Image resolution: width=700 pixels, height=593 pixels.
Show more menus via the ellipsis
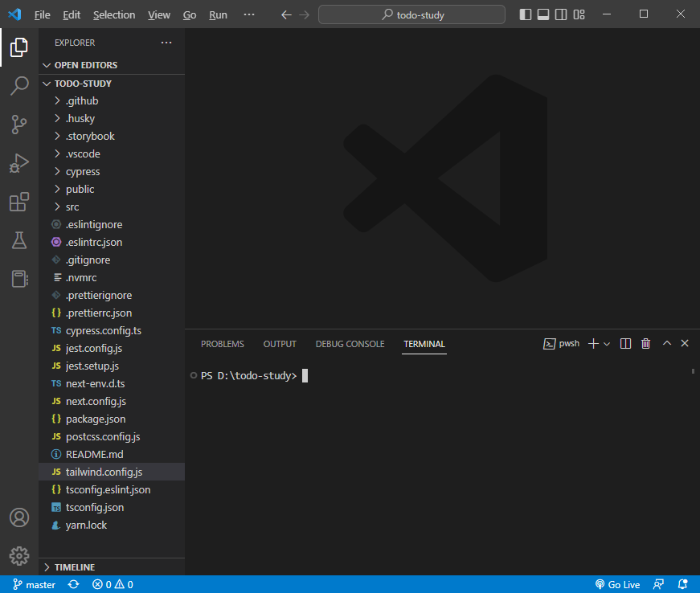click(x=248, y=14)
